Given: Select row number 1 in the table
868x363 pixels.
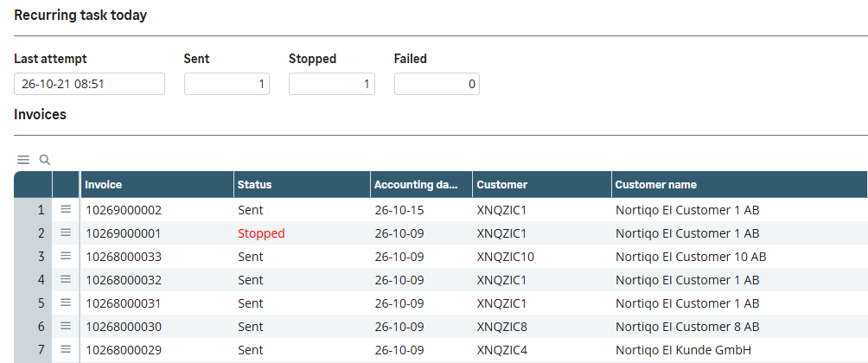Looking at the screenshot, I should tap(33, 210).
